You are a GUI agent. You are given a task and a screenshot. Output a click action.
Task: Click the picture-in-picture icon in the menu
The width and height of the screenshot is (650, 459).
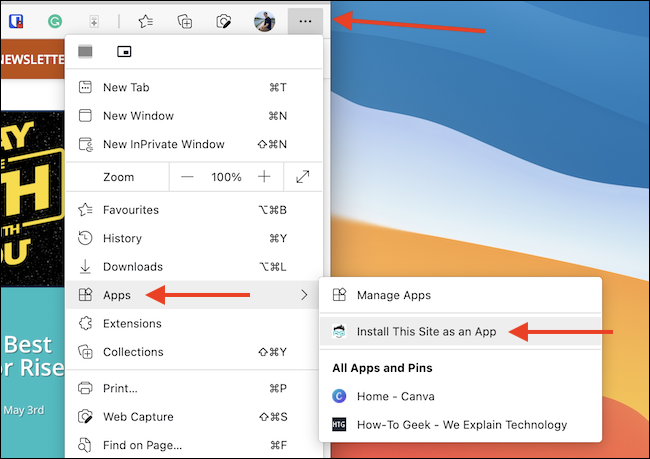[x=124, y=51]
